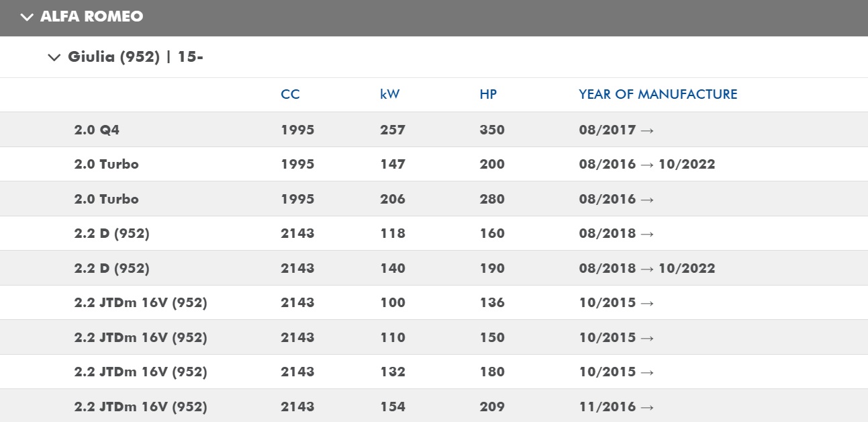Select the 2.2 JTDm 16V 209 HP variant

[x=140, y=407]
